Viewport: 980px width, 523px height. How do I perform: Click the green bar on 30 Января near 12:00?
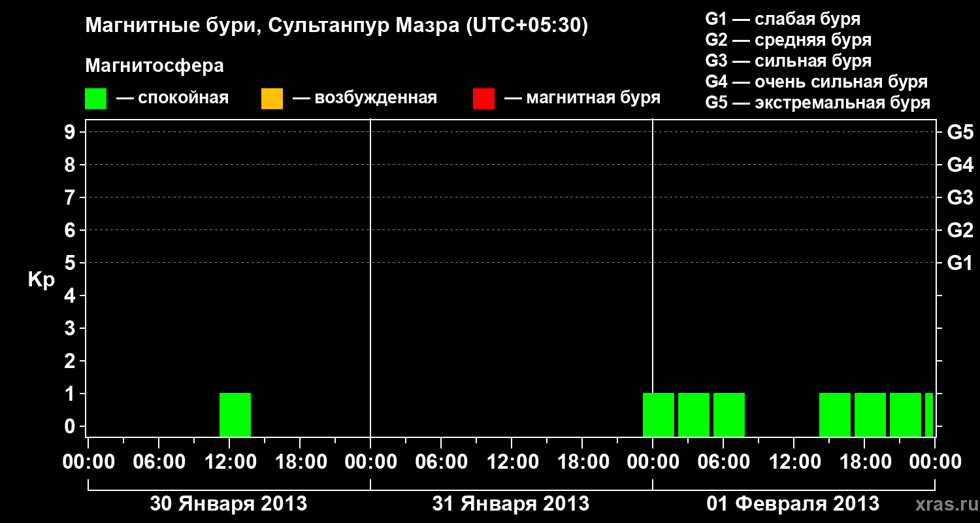coord(235,414)
